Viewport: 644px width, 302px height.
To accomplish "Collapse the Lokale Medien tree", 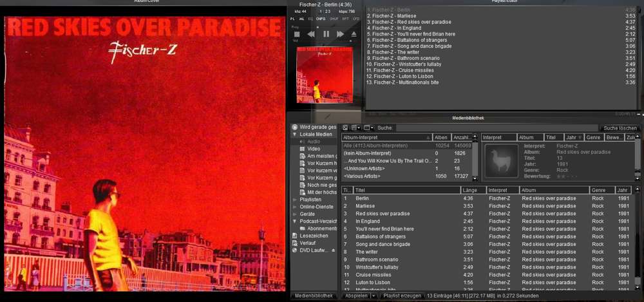I will tap(294, 135).
